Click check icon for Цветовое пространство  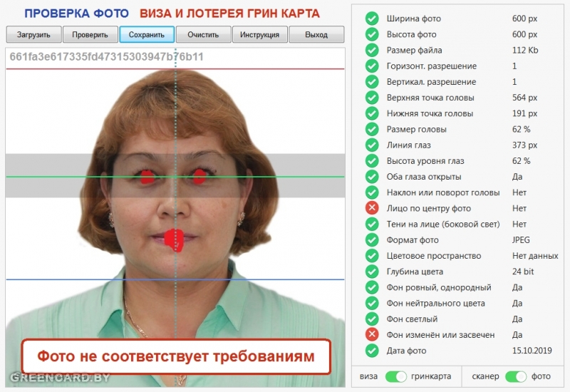tap(372, 256)
